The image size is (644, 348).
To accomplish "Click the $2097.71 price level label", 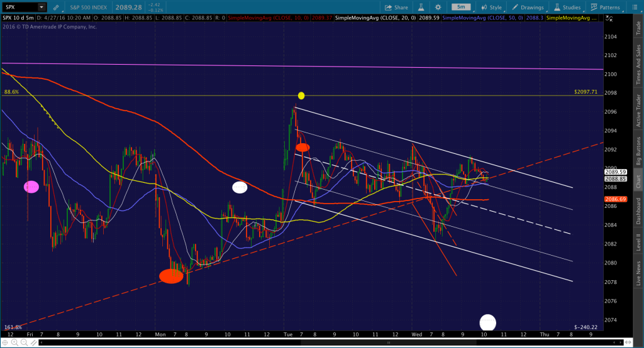I will click(x=586, y=92).
